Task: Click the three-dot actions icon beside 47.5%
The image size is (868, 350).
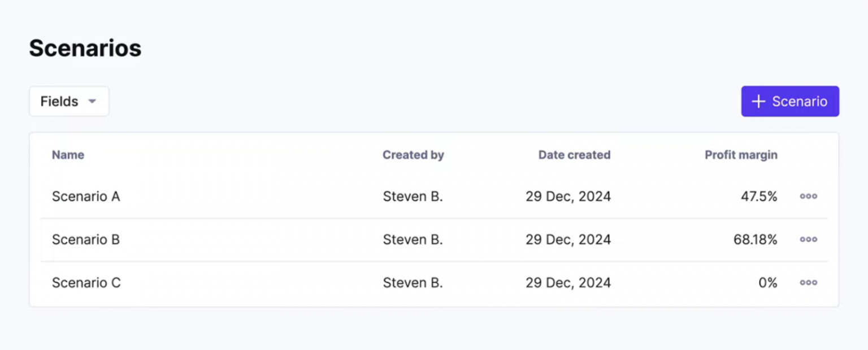Action: pos(808,196)
